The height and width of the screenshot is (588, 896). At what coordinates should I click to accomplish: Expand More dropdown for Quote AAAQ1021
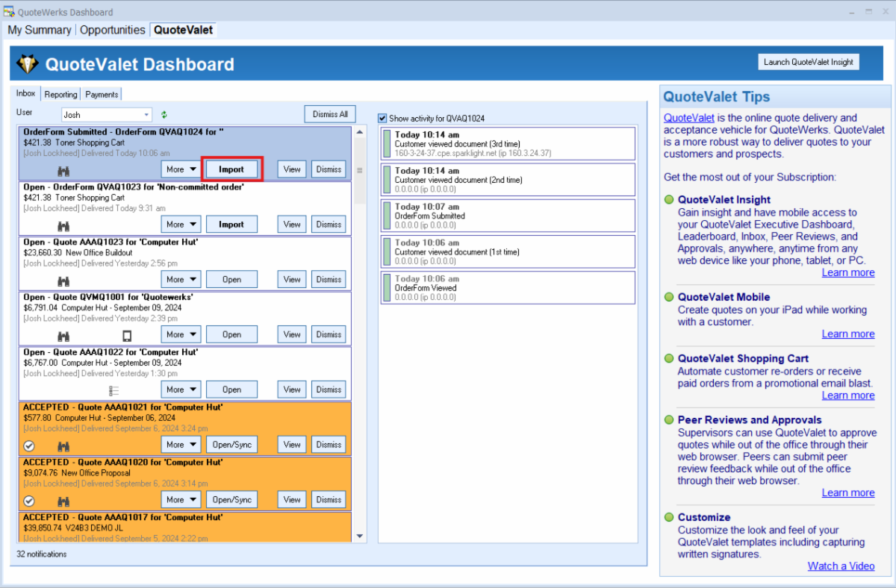pos(181,445)
